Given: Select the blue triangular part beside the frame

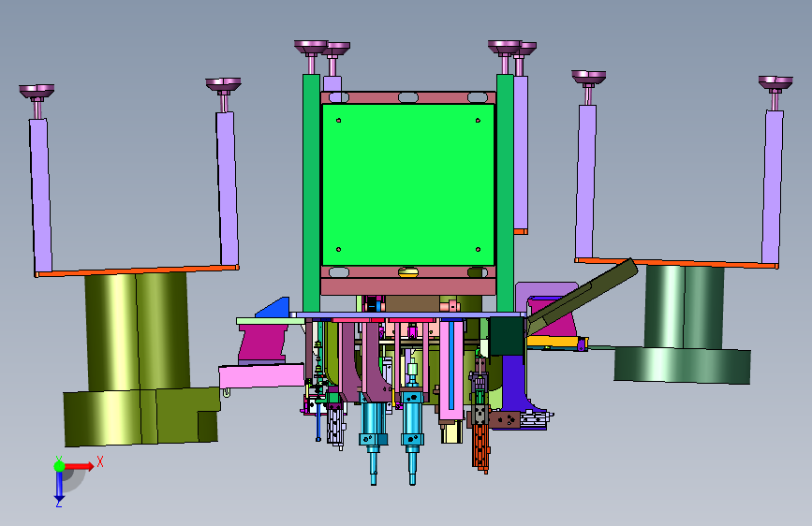Looking at the screenshot, I should (x=273, y=308).
